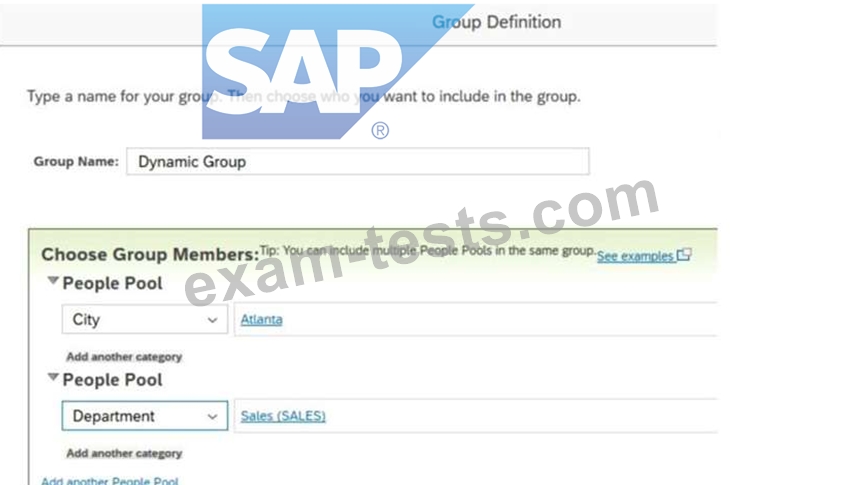Click the Choose Group Members heading
Screen dimensions: 845x485
(x=150, y=254)
